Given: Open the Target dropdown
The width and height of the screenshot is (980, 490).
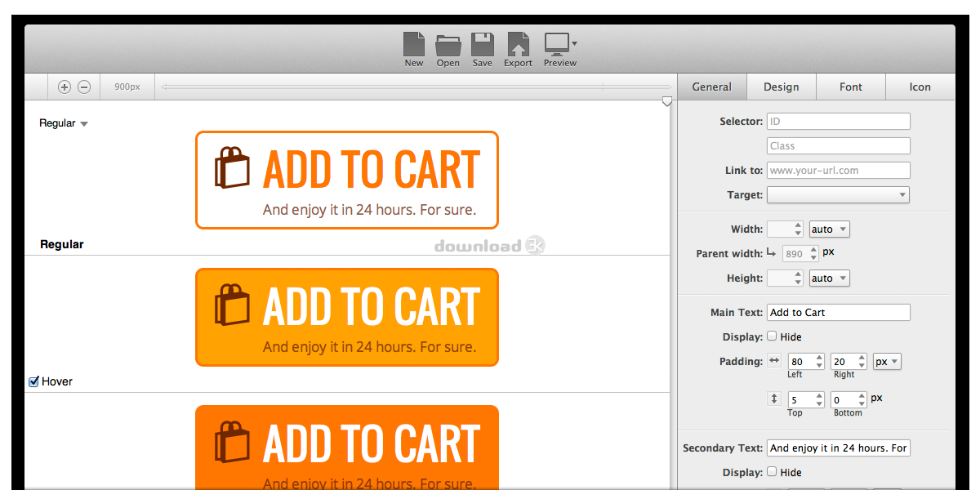Looking at the screenshot, I should pyautogui.click(x=838, y=195).
